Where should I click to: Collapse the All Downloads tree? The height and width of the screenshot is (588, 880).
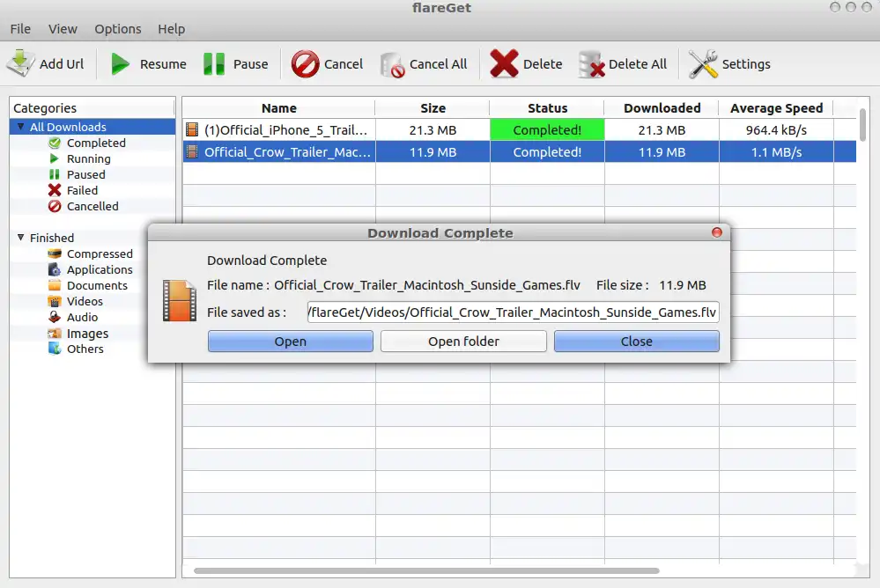tap(21, 127)
